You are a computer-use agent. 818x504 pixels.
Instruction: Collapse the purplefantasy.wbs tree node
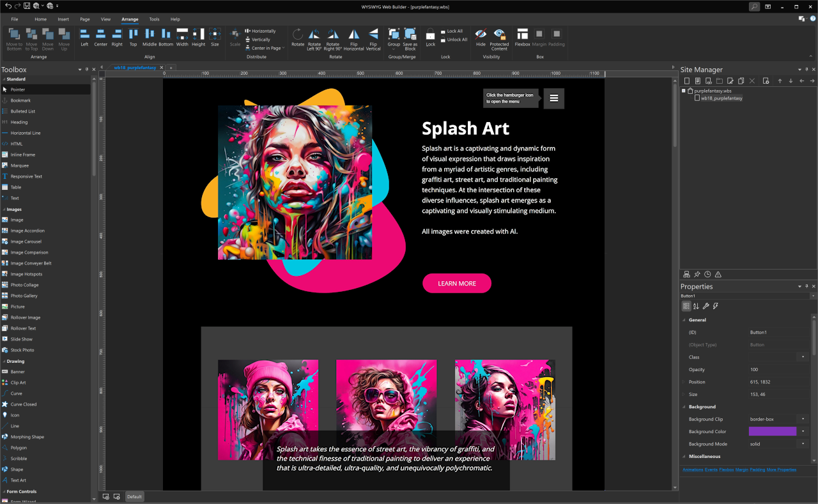point(684,91)
